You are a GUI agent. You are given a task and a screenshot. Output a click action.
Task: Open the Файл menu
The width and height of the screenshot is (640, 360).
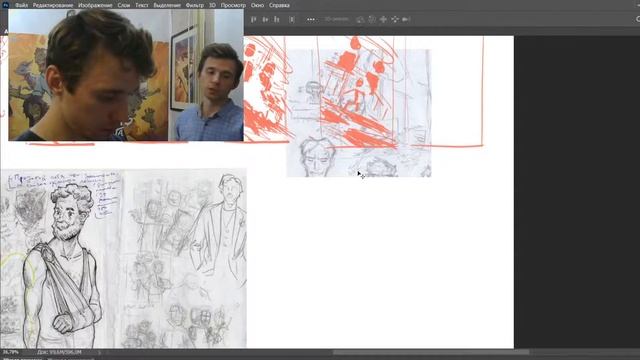21,5
